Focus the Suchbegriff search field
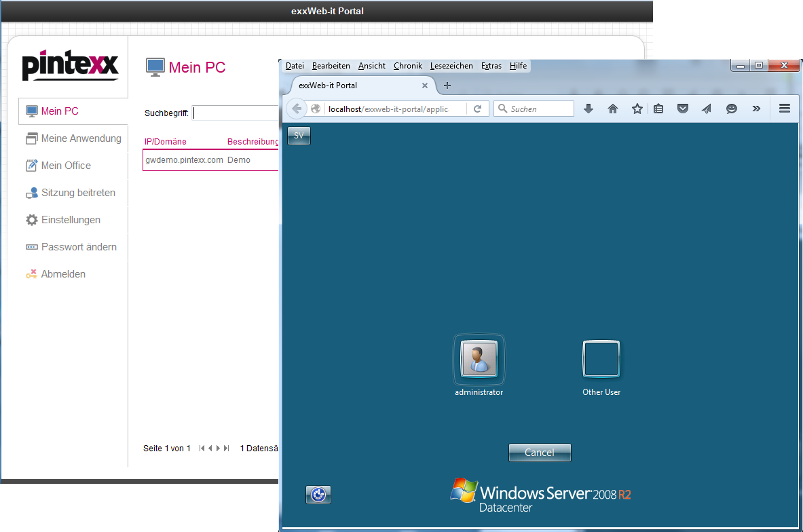The image size is (803, 532). point(236,113)
